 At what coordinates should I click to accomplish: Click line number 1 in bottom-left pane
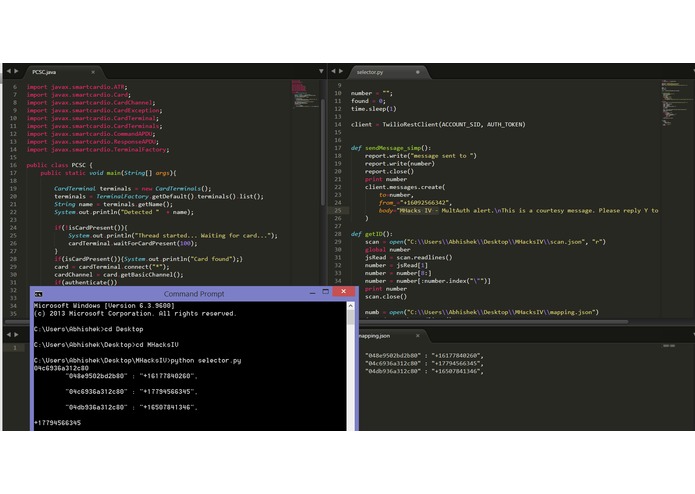click(x=14, y=348)
